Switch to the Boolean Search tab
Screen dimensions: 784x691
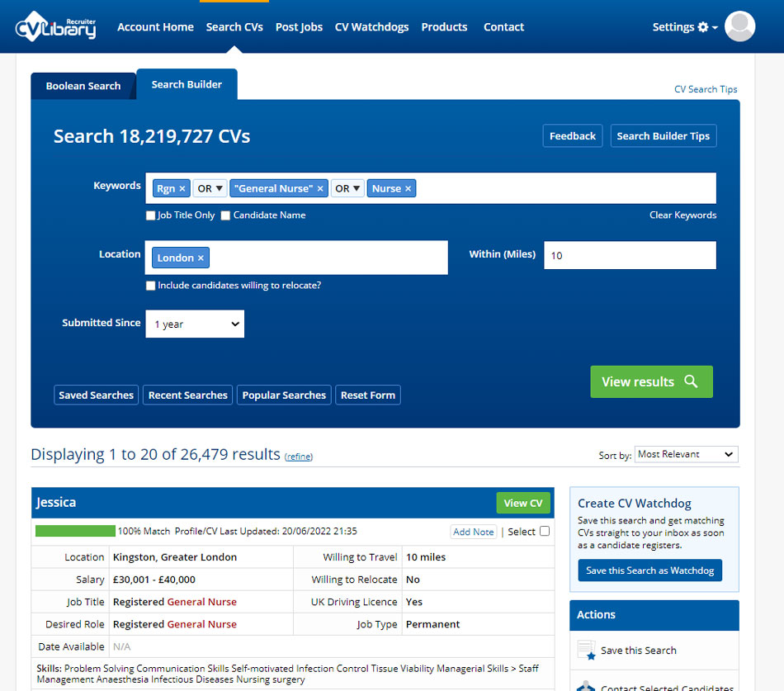83,86
